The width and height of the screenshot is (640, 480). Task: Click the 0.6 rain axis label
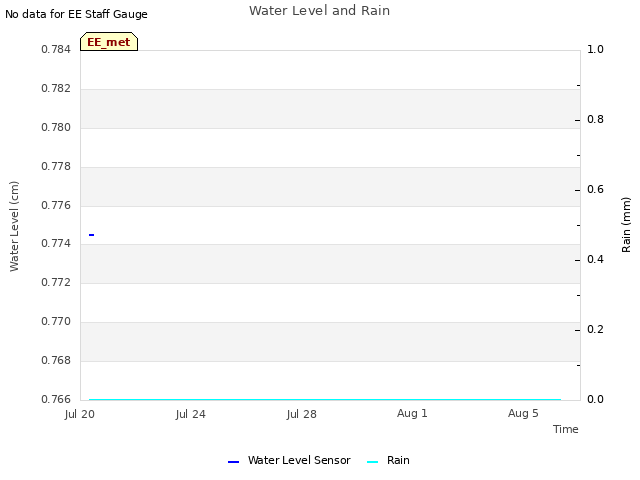tap(596, 189)
